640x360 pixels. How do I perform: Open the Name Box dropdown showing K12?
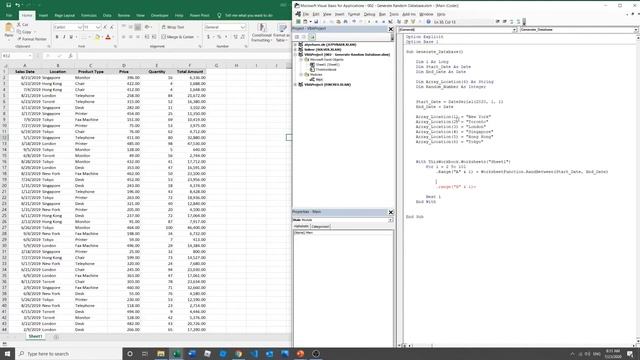(x=30, y=56)
